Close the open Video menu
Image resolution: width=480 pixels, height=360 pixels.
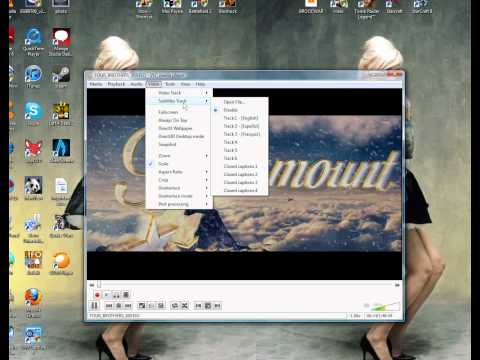pyautogui.click(x=154, y=84)
